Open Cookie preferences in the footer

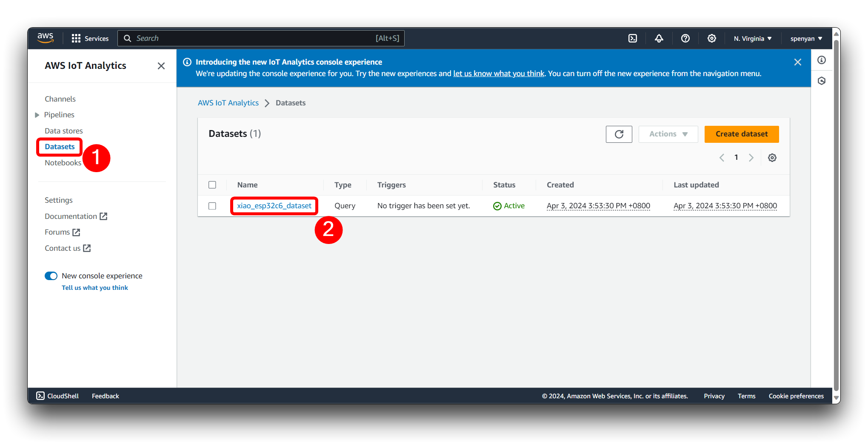pyautogui.click(x=796, y=396)
